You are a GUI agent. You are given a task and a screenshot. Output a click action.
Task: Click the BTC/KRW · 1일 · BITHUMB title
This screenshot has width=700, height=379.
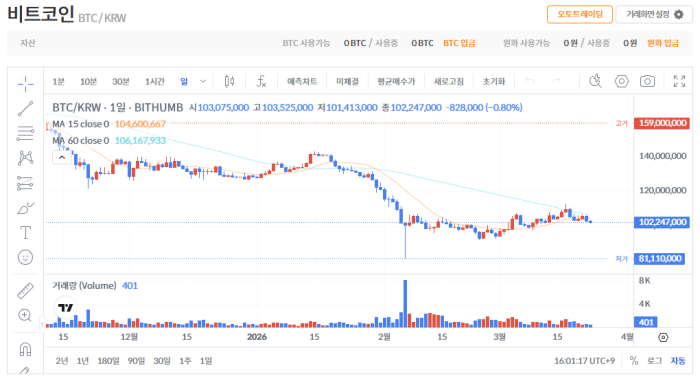118,108
